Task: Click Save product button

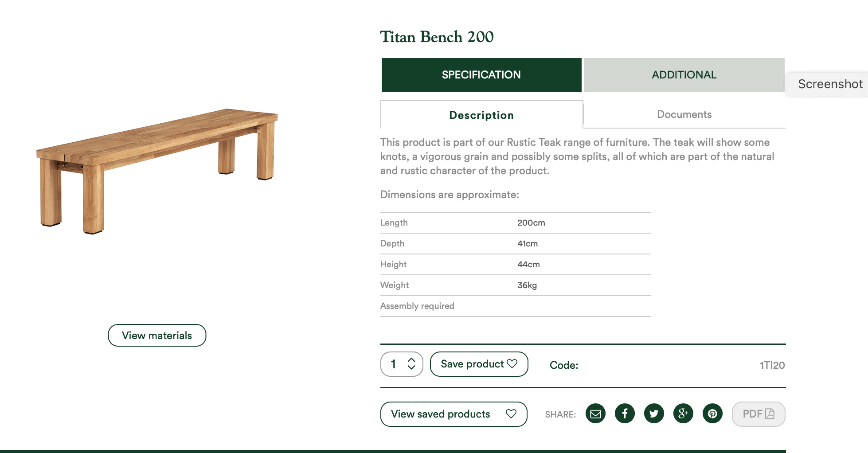Action: 479,364
